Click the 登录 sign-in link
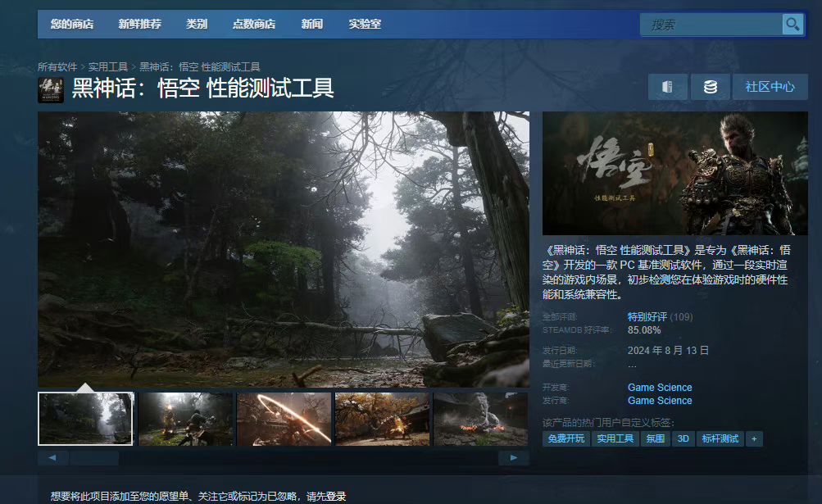 click(336, 496)
